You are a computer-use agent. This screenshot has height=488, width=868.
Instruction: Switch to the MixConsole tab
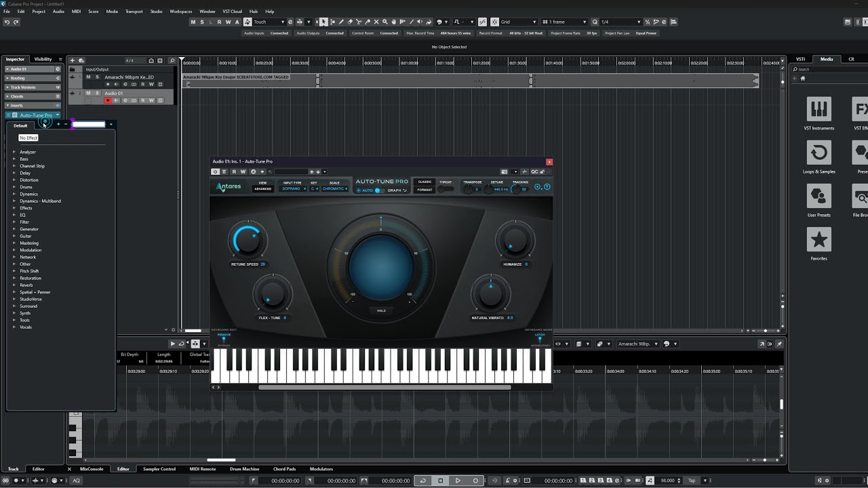click(x=92, y=469)
